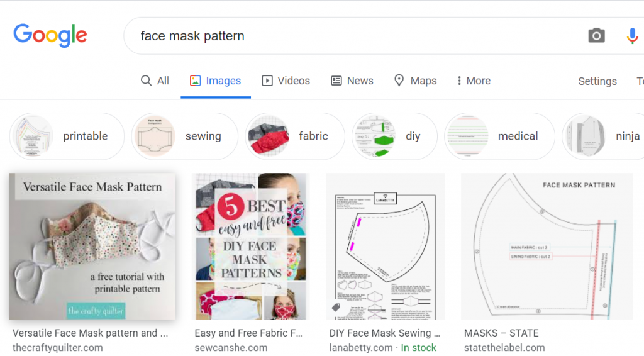Screen dimensions: 644x356
Task: Expand the More menu
Action: (x=474, y=81)
